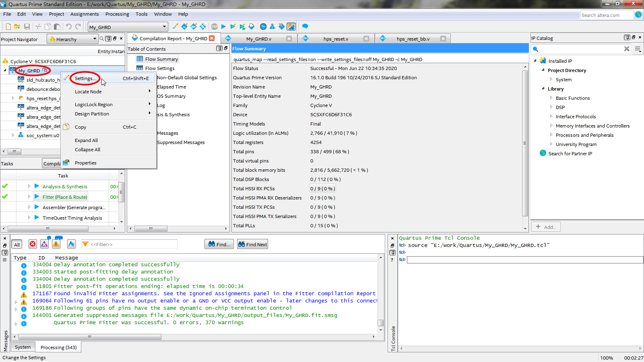Viewport: 644px width, 362px height.
Task: Expand Memory Interfaces and Controllers category
Action: (551, 125)
